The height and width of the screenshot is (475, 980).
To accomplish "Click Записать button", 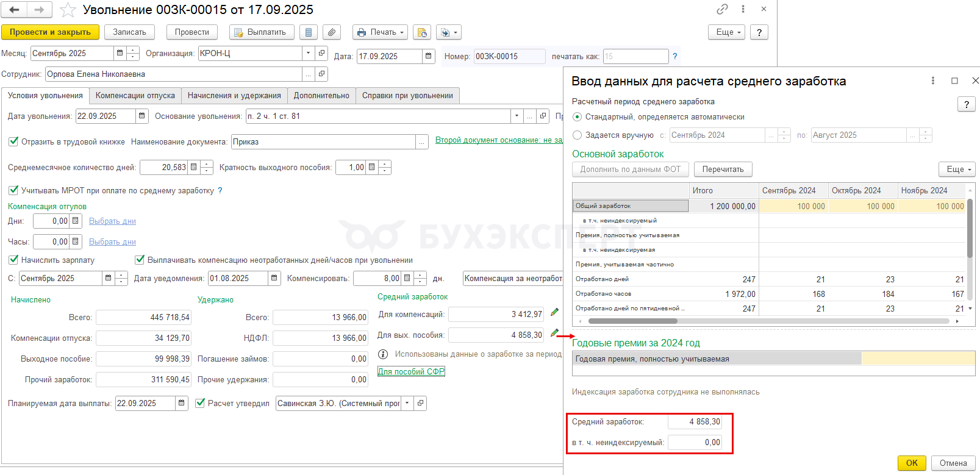I will click(x=129, y=32).
